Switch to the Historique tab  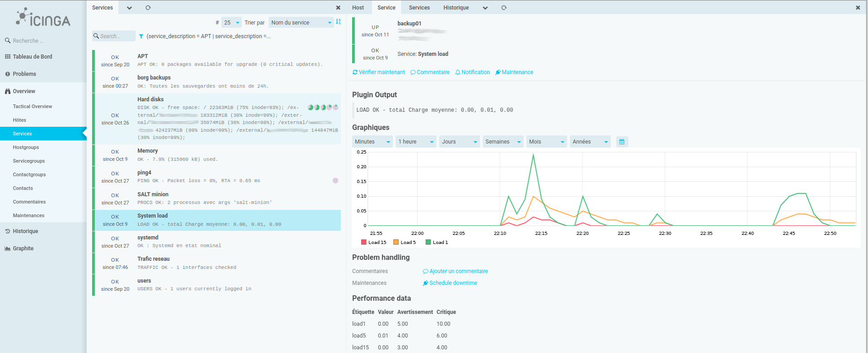pos(456,8)
